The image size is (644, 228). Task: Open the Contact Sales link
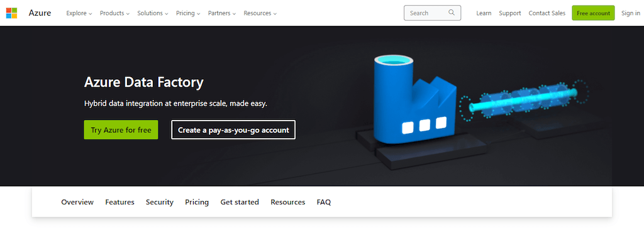[x=547, y=13]
